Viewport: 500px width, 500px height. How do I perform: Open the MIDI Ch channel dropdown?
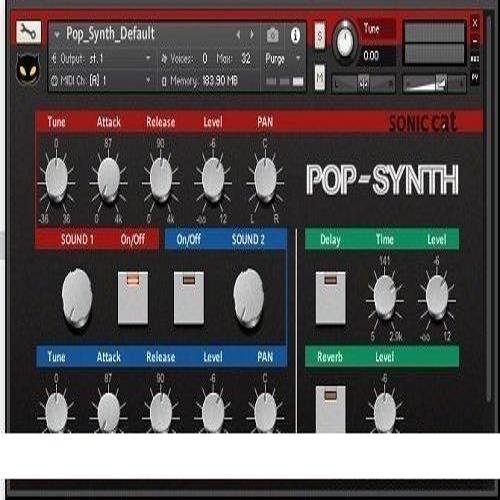tap(101, 80)
